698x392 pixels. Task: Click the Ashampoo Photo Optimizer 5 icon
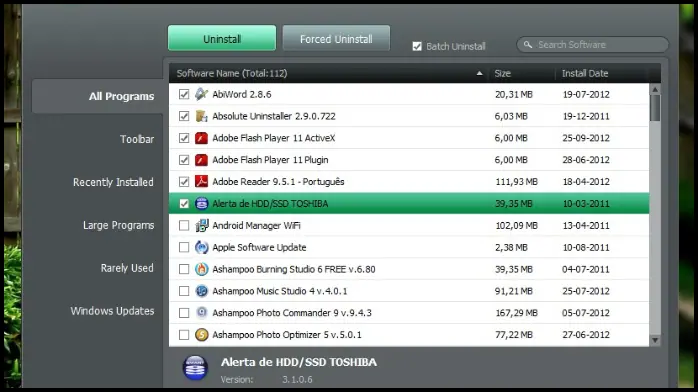point(201,334)
